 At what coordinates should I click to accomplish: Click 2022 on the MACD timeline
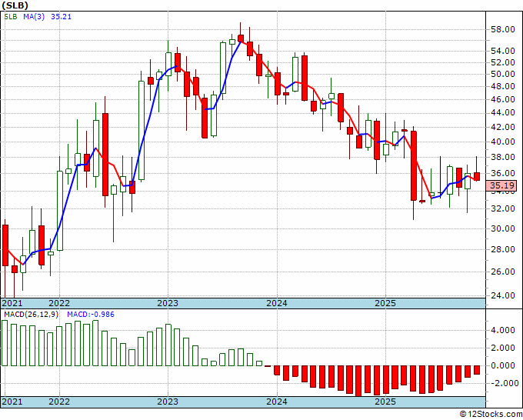59,402
